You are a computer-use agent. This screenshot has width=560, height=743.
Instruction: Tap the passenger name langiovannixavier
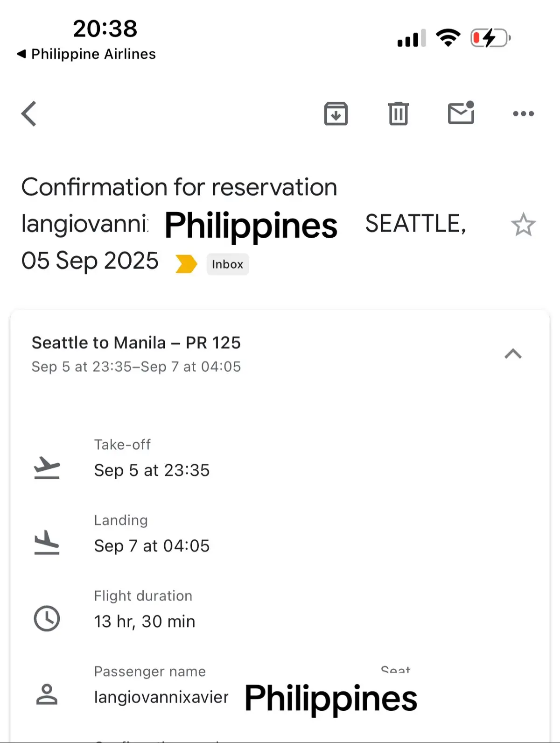(x=161, y=697)
